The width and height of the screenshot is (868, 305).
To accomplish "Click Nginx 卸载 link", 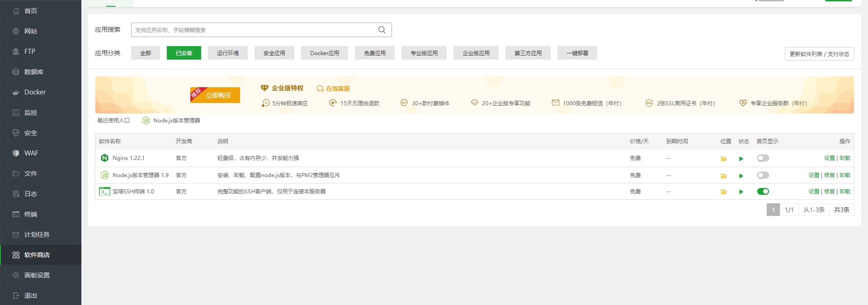I will click(x=845, y=158).
